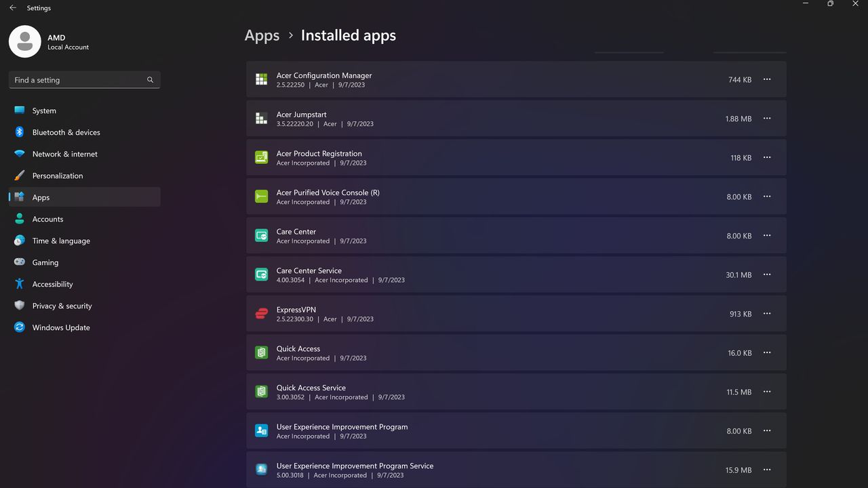This screenshot has width=868, height=488.
Task: Click User Experience Improvement Program Service icon
Action: [x=261, y=470]
